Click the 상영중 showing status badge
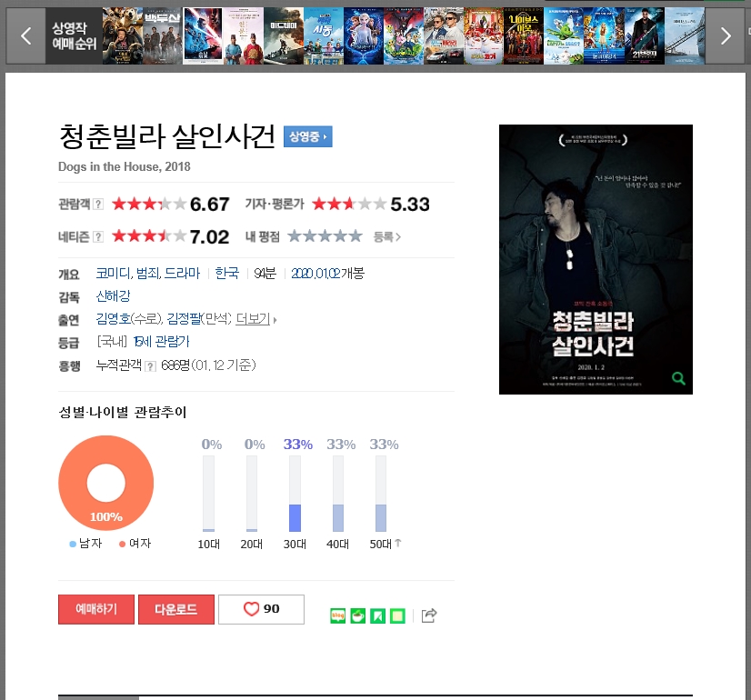The height and width of the screenshot is (700, 751). [307, 137]
